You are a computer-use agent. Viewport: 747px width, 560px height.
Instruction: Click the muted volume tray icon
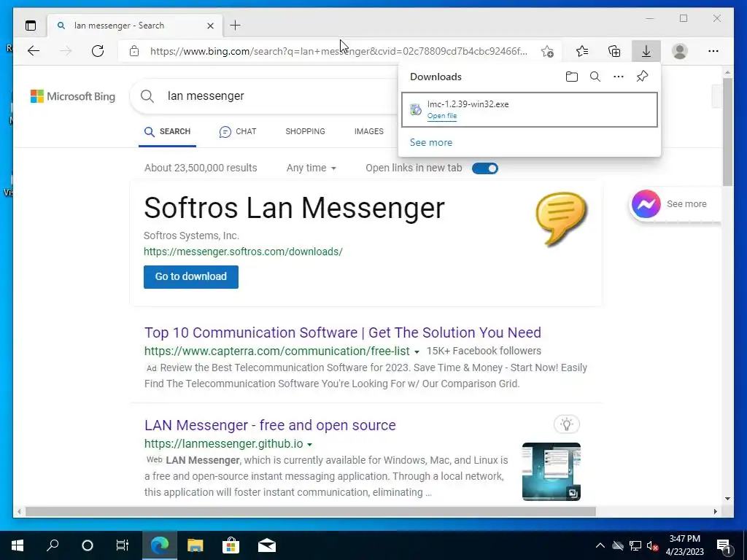[652, 545]
